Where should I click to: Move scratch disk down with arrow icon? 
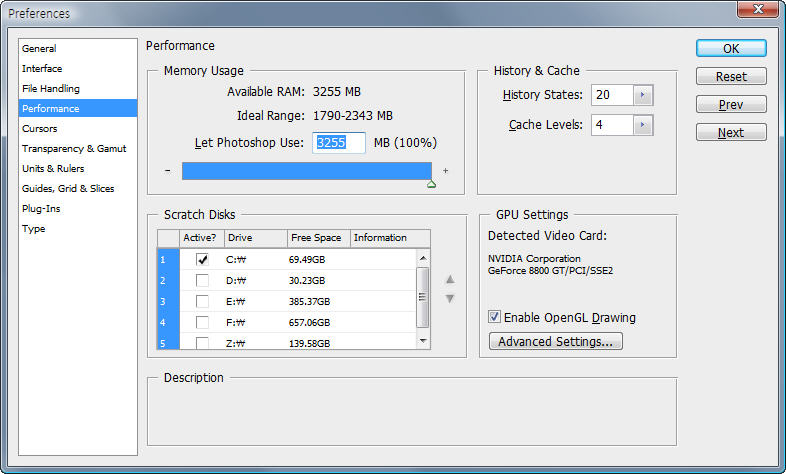click(x=450, y=298)
